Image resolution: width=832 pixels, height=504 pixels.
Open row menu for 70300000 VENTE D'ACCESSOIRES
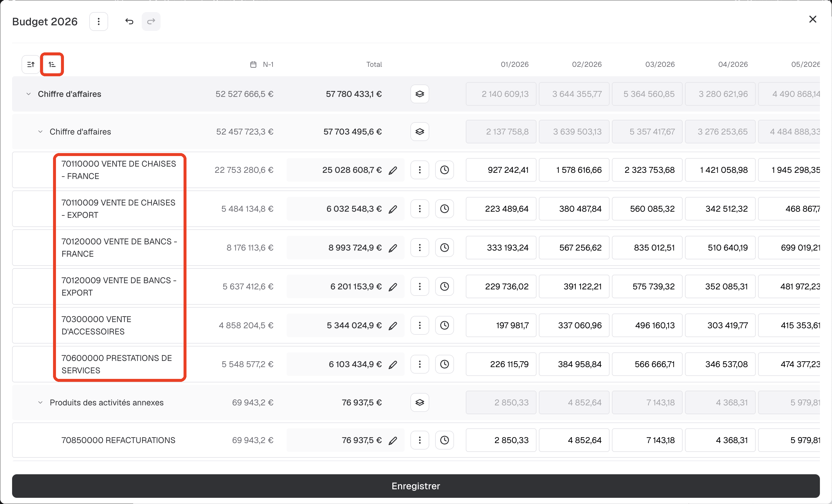(420, 325)
